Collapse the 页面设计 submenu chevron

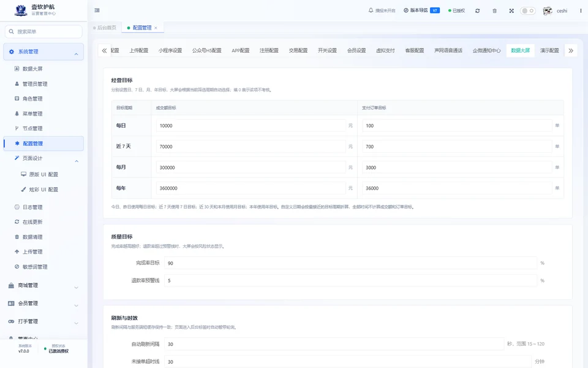77,161
